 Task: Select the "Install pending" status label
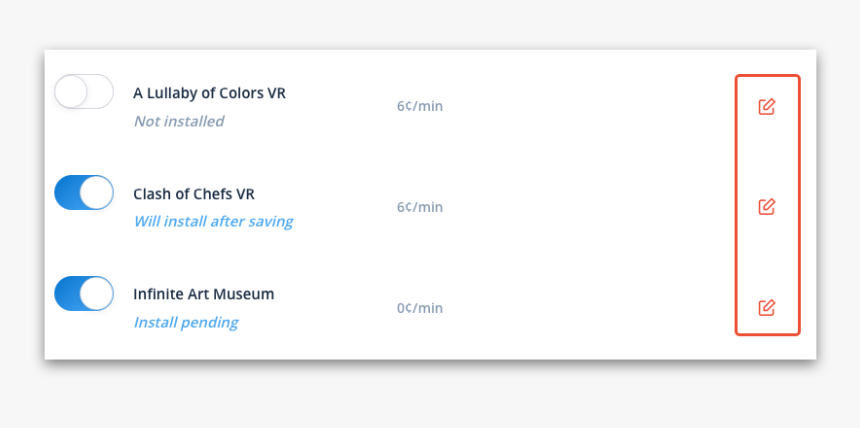click(186, 322)
